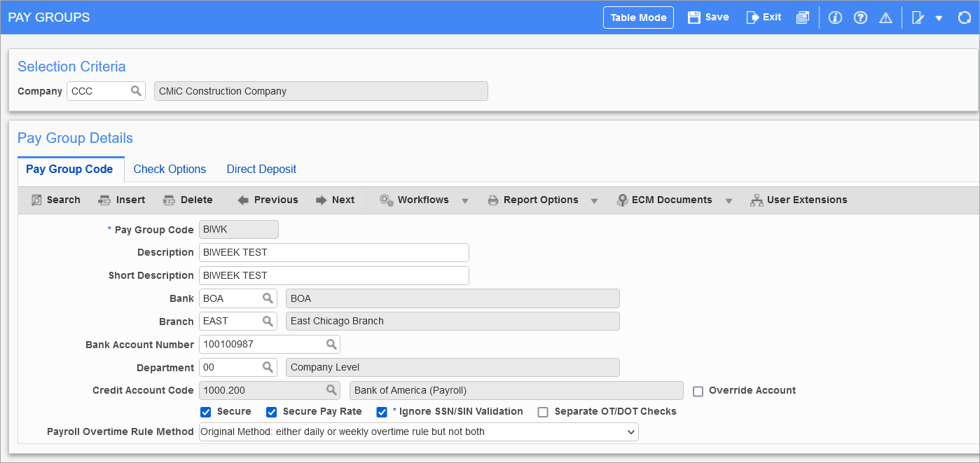This screenshot has height=463, width=980.
Task: Click the ECM Documents button
Action: 665,200
